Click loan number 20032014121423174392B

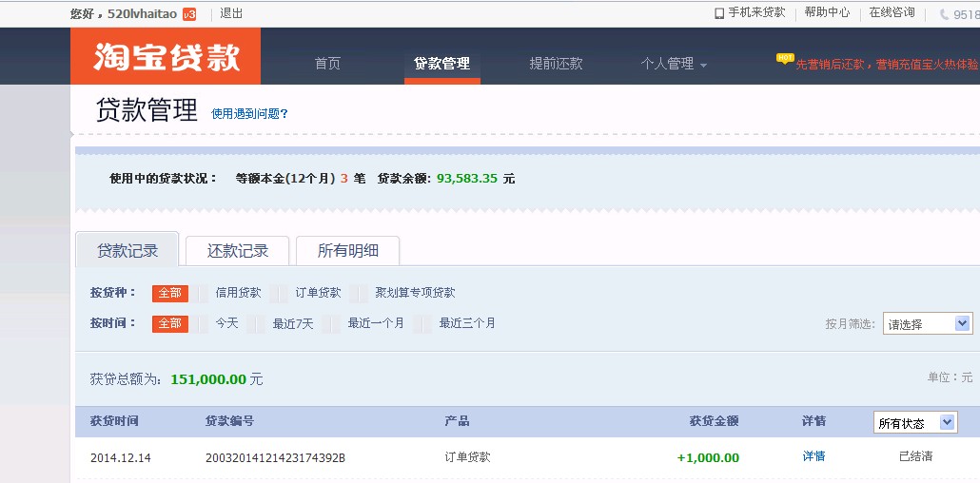(x=276, y=458)
